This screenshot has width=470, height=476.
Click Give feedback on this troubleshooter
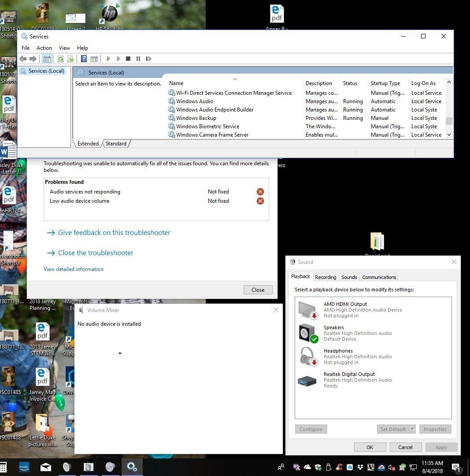coord(114,233)
